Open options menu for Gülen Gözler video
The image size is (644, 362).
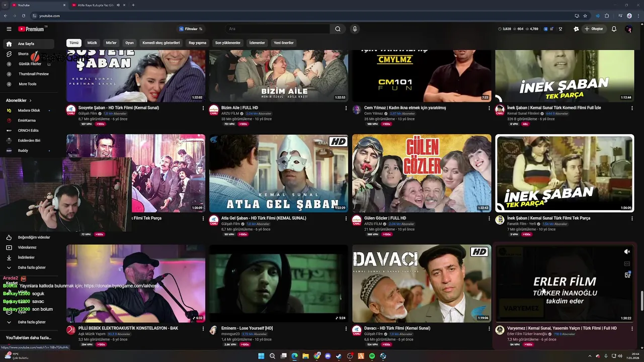tap(489, 219)
